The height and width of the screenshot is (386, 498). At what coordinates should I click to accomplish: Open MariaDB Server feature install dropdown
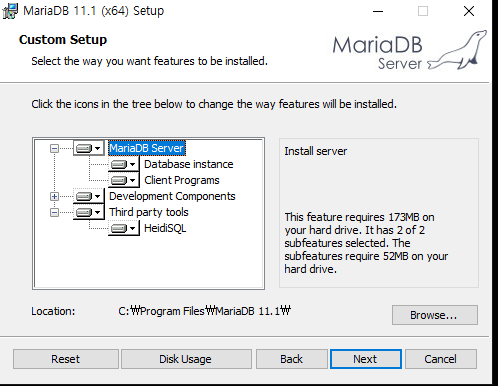coord(88,148)
